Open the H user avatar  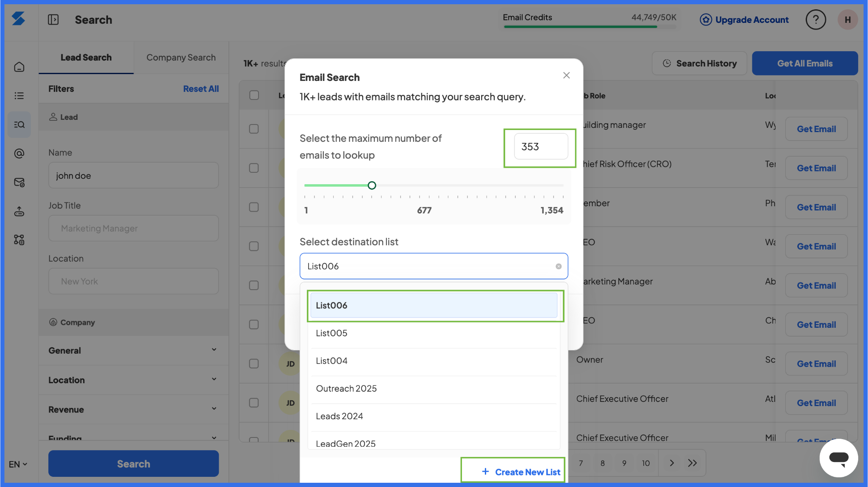848,19
